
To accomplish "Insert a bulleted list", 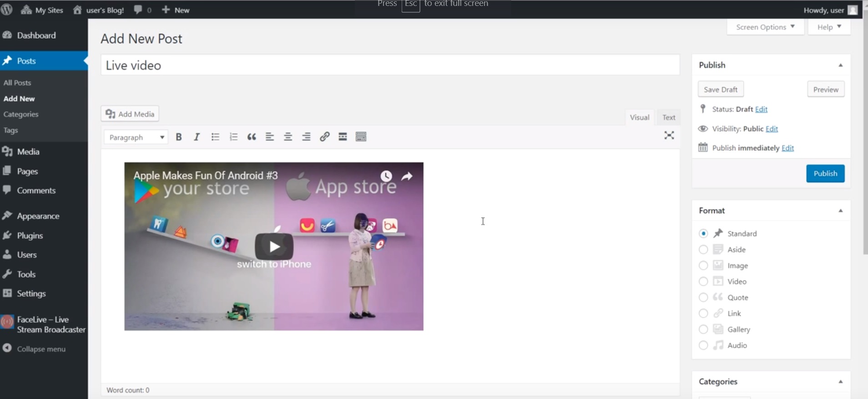I will tap(215, 137).
